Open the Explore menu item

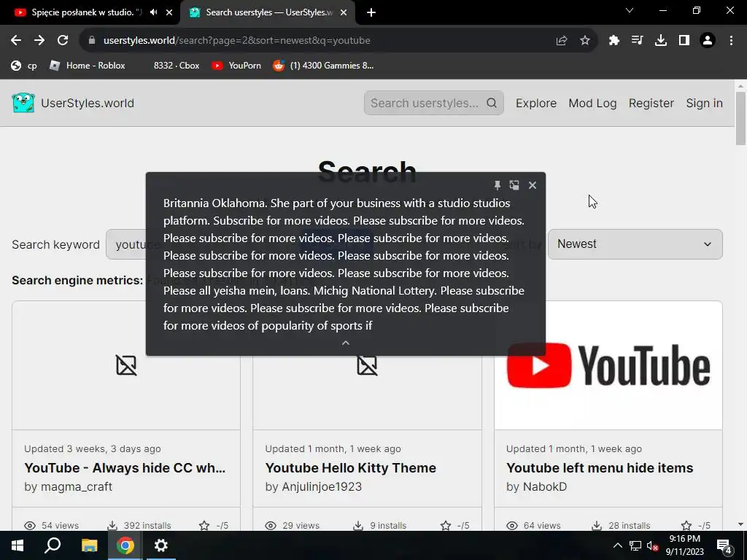point(536,103)
